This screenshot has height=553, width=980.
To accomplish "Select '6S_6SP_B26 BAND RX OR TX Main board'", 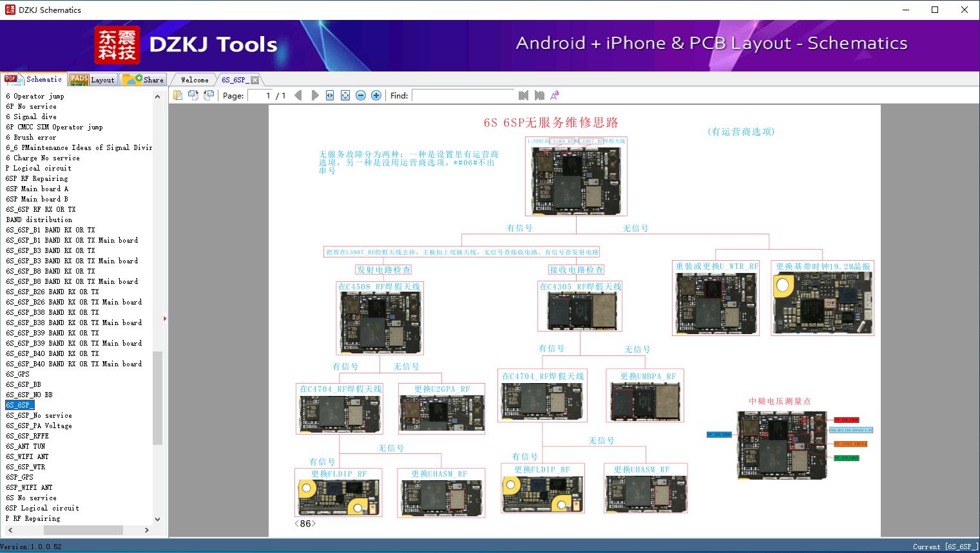I will (74, 302).
